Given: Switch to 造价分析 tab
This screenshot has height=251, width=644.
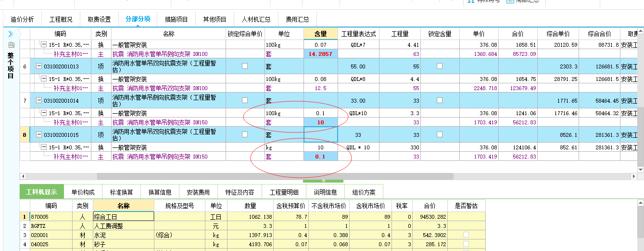Looking at the screenshot, I should [x=23, y=20].
